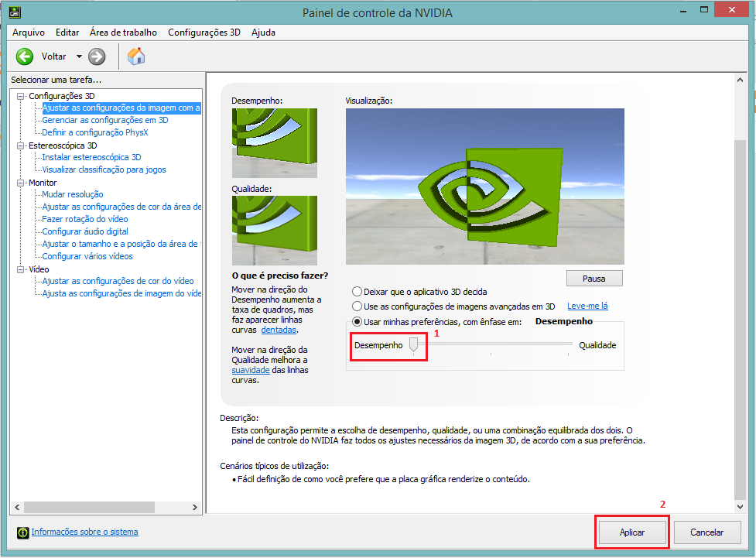This screenshot has height=558, width=756.
Task: Click the Desempenho-Qualidade slider handle
Action: 414,345
